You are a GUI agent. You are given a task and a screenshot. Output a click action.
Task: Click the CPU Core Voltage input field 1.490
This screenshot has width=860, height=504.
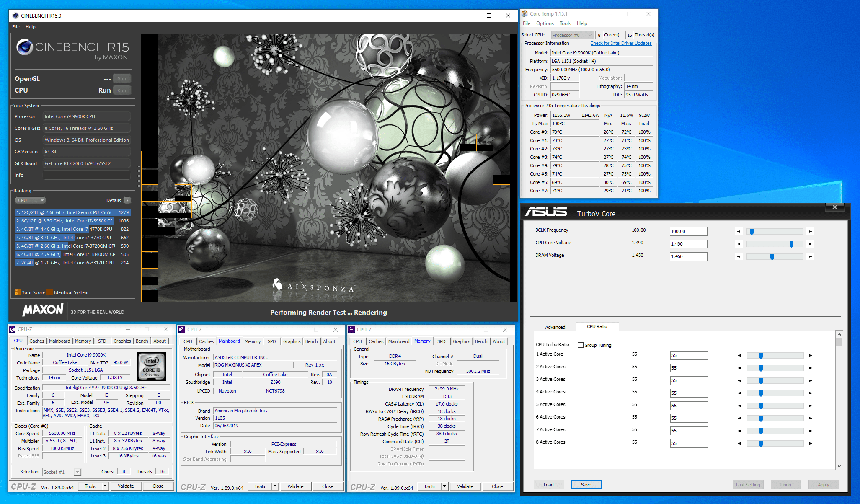(689, 244)
